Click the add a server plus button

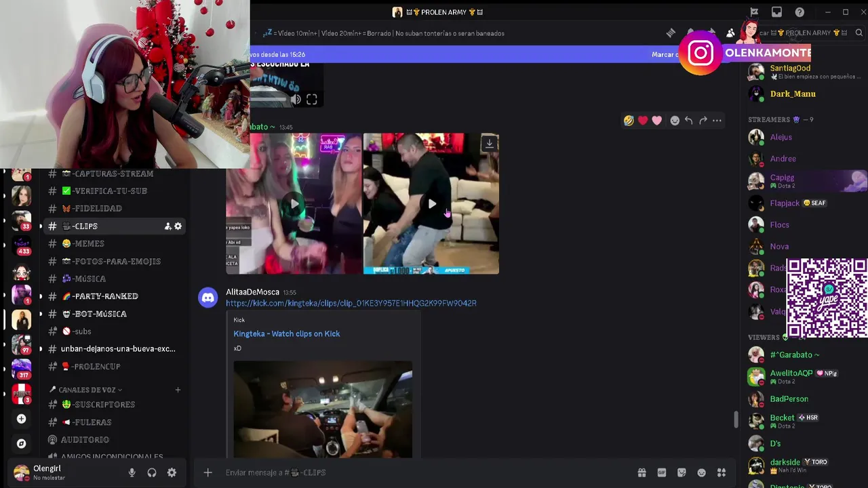[21, 419]
